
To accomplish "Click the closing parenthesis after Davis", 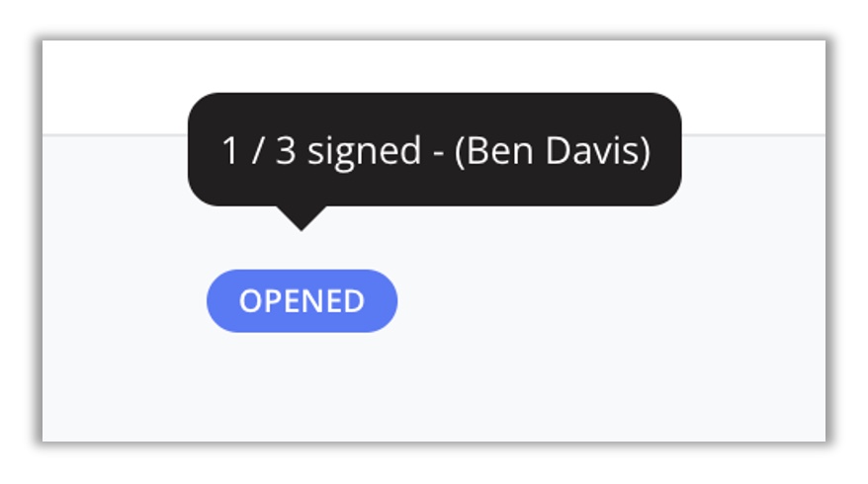I will tap(645, 151).
